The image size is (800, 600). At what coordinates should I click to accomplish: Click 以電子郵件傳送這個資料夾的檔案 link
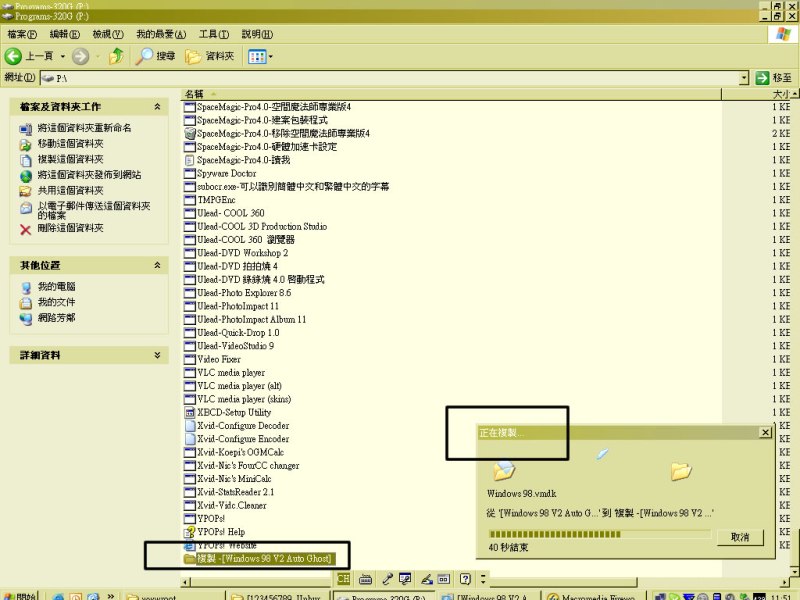(x=94, y=210)
